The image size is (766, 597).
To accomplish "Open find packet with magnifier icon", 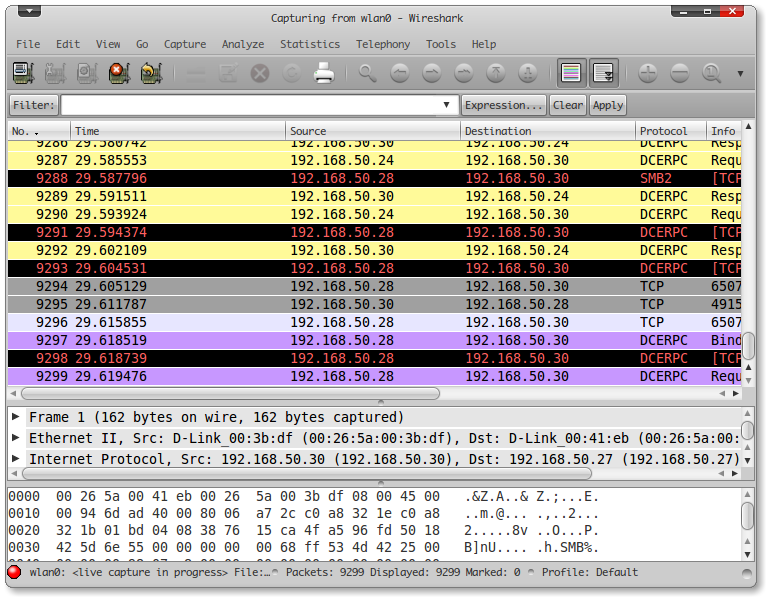I will click(x=367, y=73).
